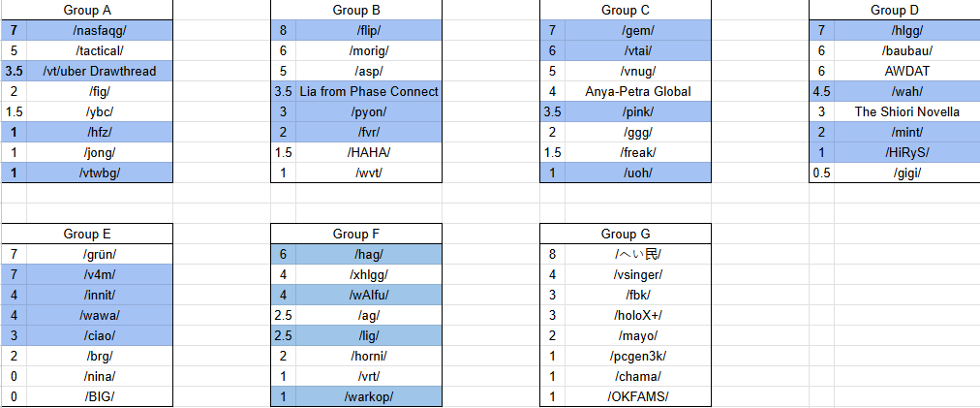Viewport: 980px width, 408px height.
Task: Select the /pink/ cell
Action: pyautogui.click(x=638, y=111)
